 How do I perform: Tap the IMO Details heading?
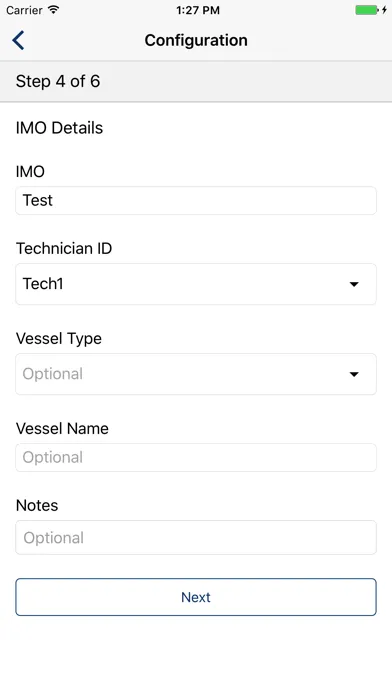click(59, 128)
